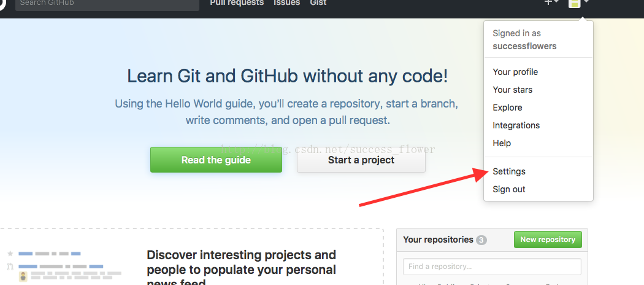
Task: Open Pull requests in top navigation
Action: [x=237, y=2]
